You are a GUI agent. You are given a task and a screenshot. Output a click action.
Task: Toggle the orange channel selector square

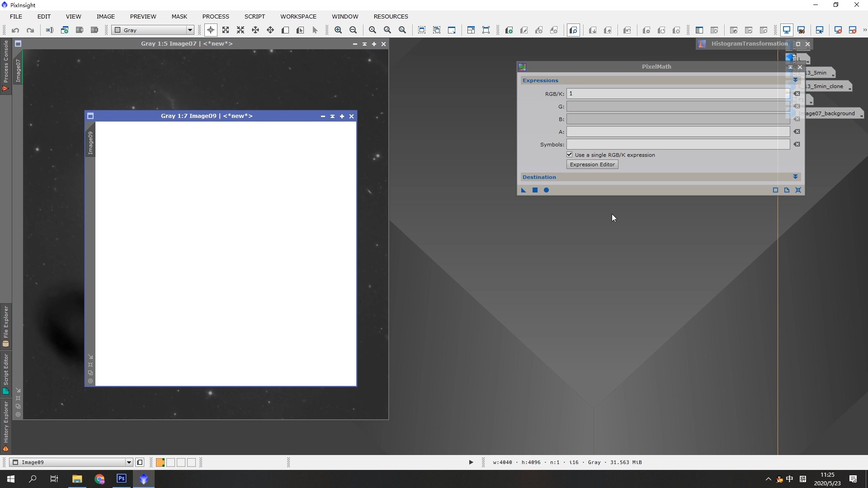160,462
